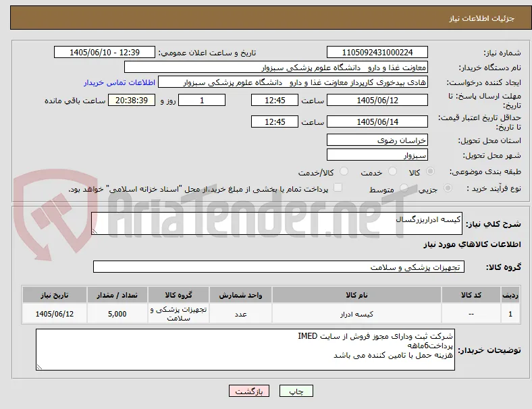Screen dimensions: 532x409
Task: Click the need date cell 1405/06/12
Action: [x=55, y=314]
